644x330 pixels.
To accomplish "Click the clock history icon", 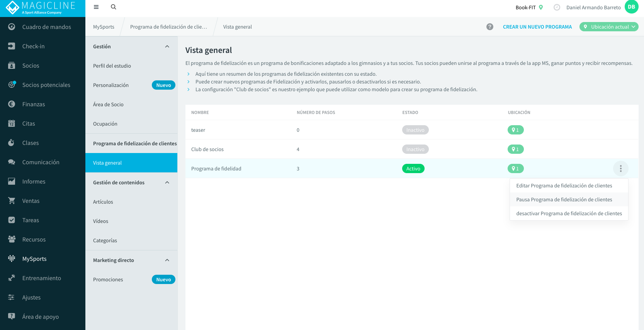I will click(x=557, y=7).
